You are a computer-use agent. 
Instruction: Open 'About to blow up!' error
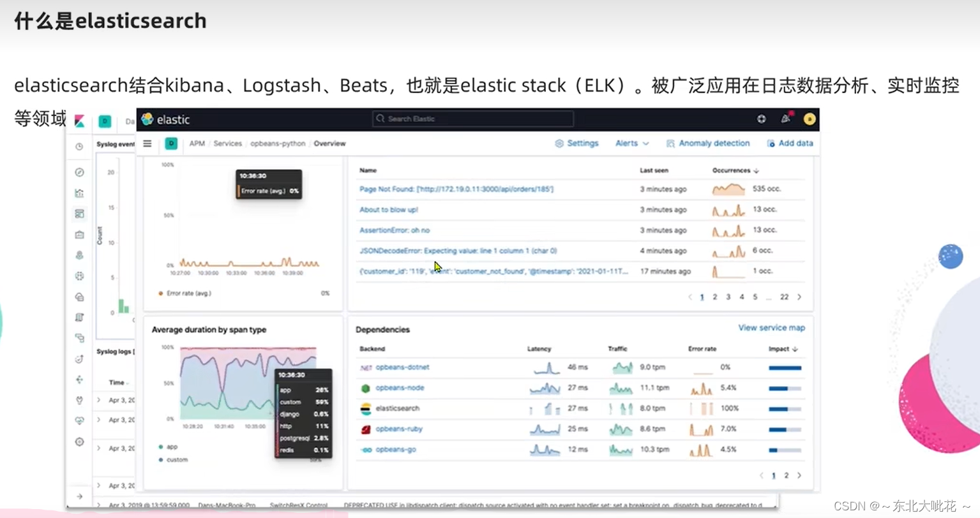click(389, 209)
